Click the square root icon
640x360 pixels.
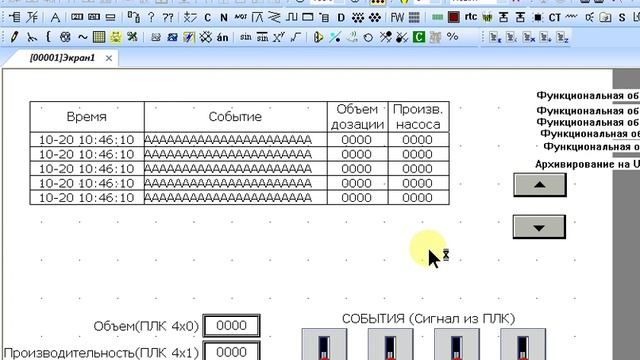(296, 37)
